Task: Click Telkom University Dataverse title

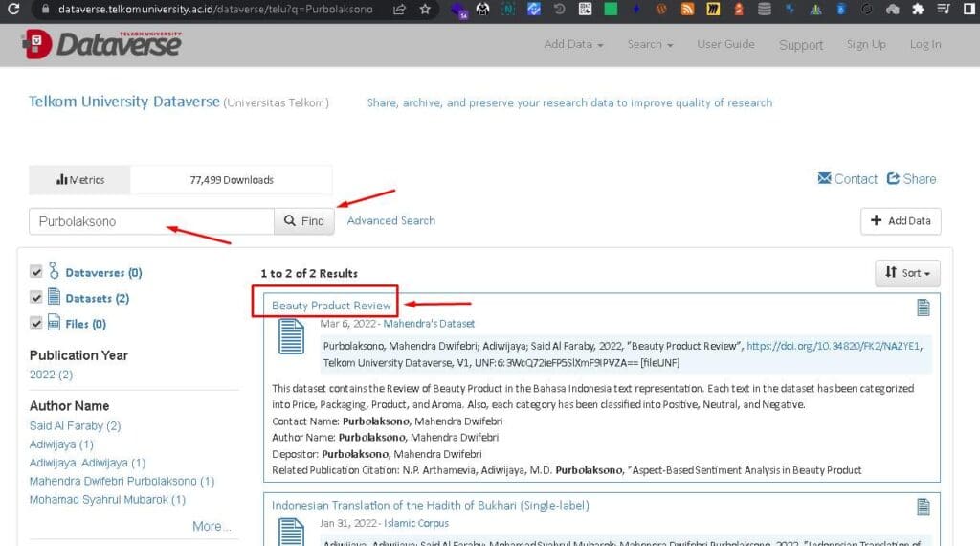Action: (x=124, y=102)
